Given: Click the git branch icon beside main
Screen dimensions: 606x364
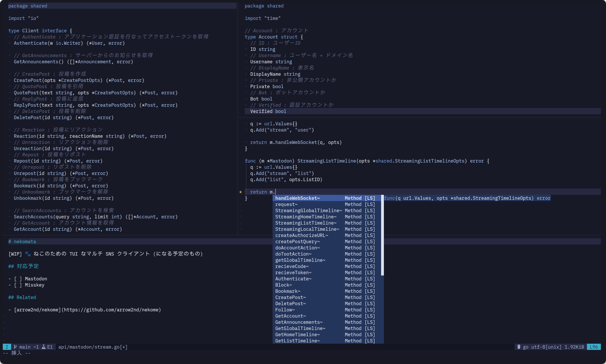Looking at the screenshot, I should tap(15, 347).
